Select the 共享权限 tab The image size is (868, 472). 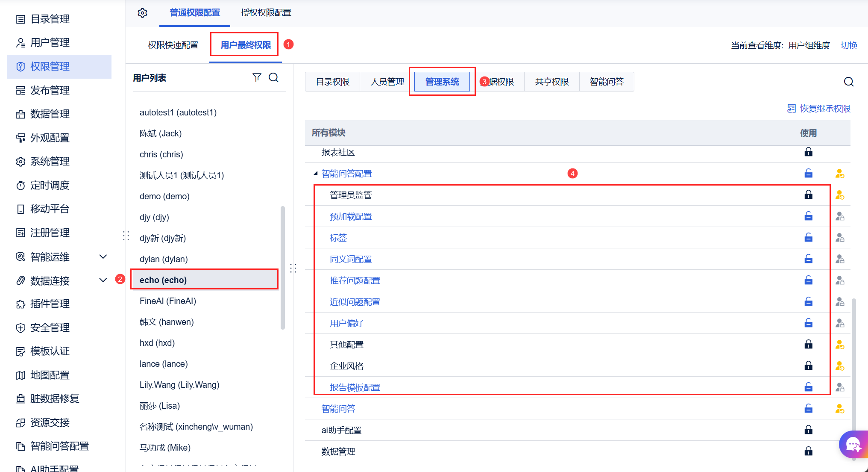pos(551,82)
